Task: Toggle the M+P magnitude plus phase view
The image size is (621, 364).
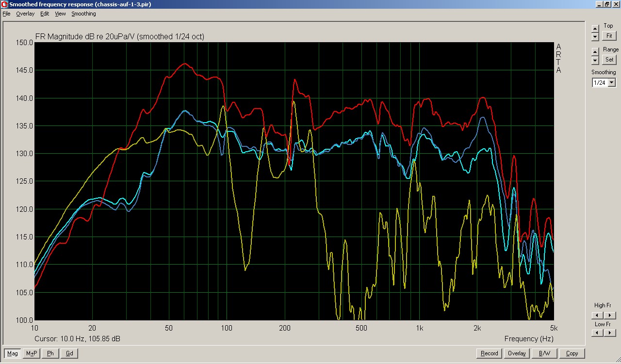Action: 32,353
